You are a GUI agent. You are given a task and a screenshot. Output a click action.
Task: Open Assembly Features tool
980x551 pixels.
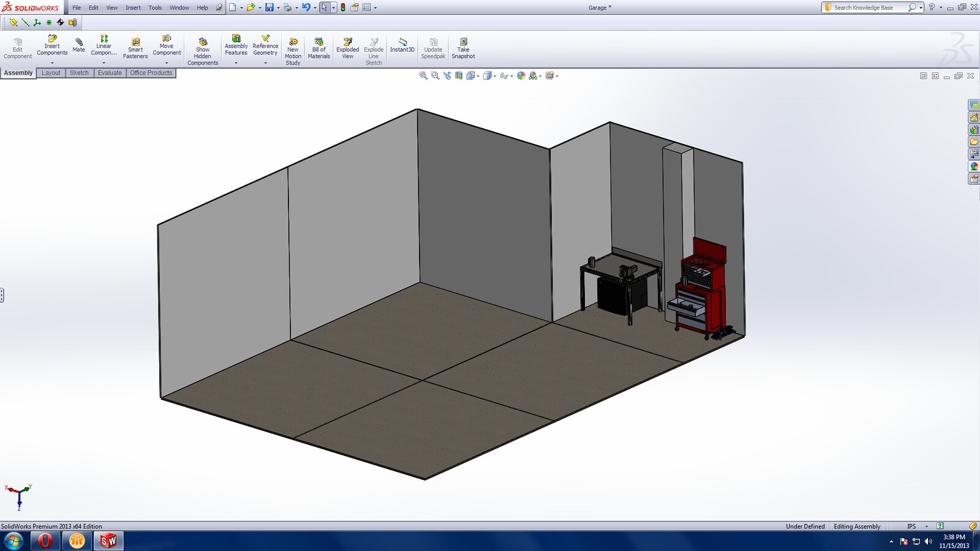(236, 46)
